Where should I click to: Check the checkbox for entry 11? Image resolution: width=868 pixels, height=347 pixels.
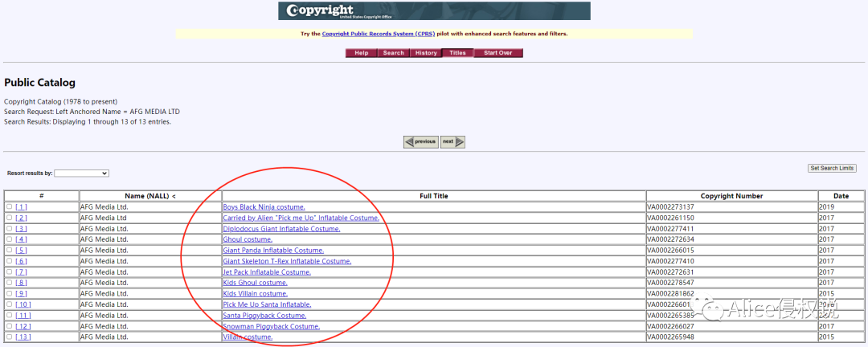(10, 315)
